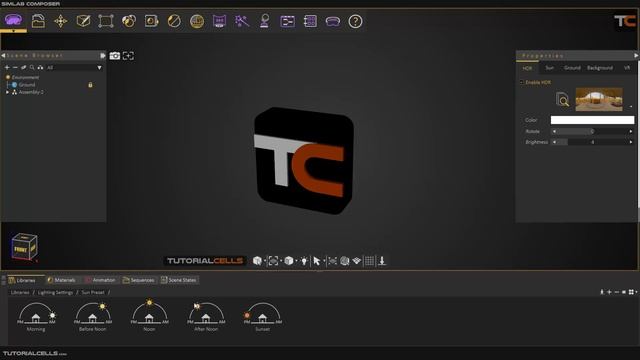Screen dimensions: 640x360
Task: Click the search magnifier in Scene Browser
Action: point(32,67)
